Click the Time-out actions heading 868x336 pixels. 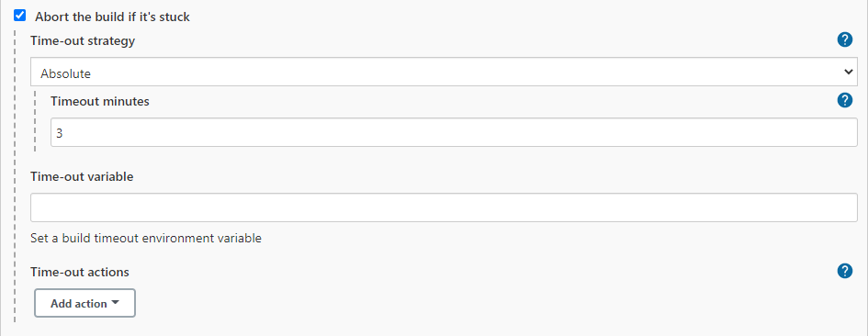80,272
